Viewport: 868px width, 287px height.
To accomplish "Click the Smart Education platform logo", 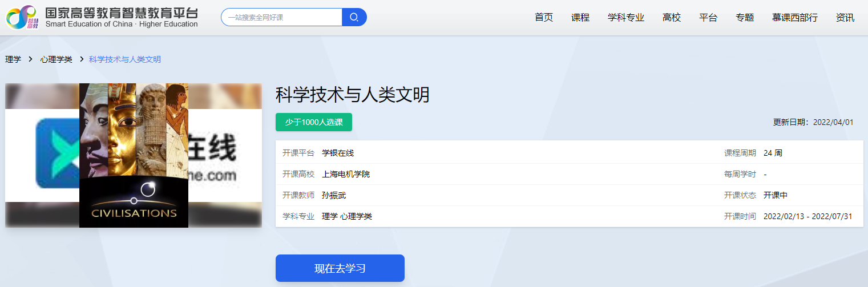I will [102, 17].
